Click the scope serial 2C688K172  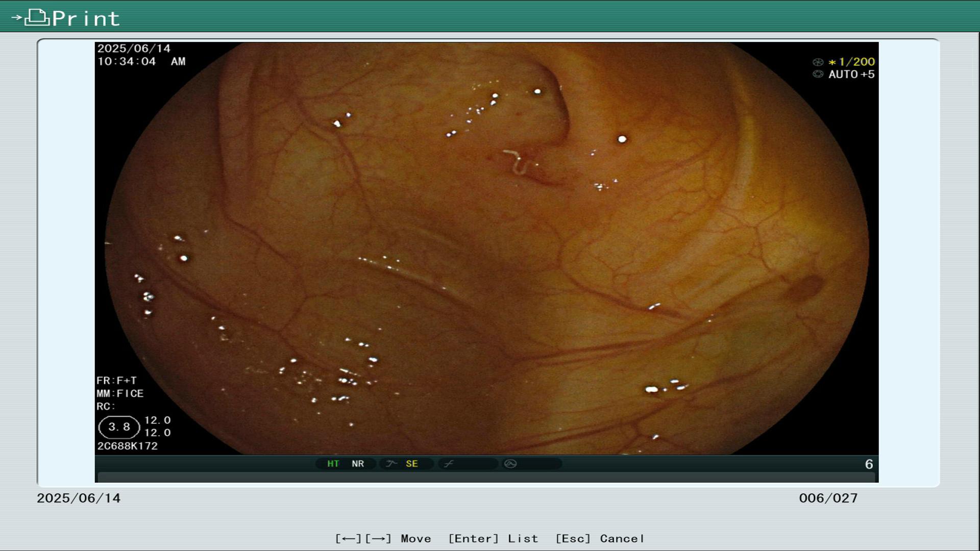click(x=128, y=446)
